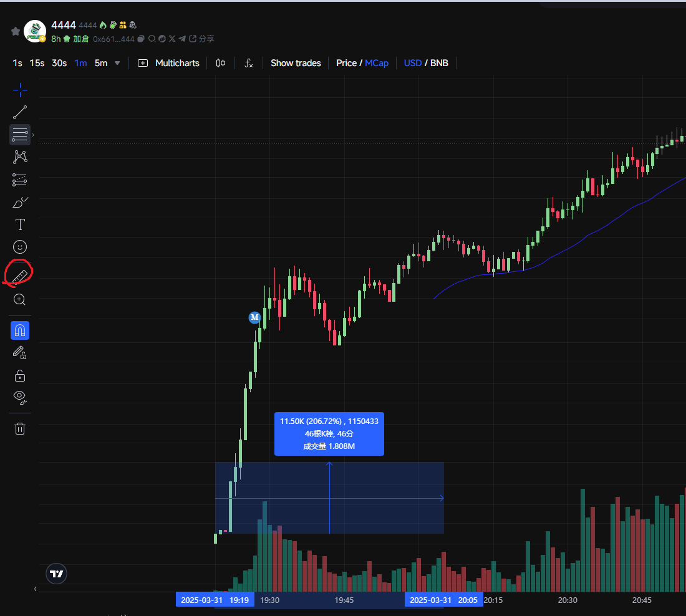Switch to the 5m timeframe
The width and height of the screenshot is (686, 616).
(x=101, y=63)
